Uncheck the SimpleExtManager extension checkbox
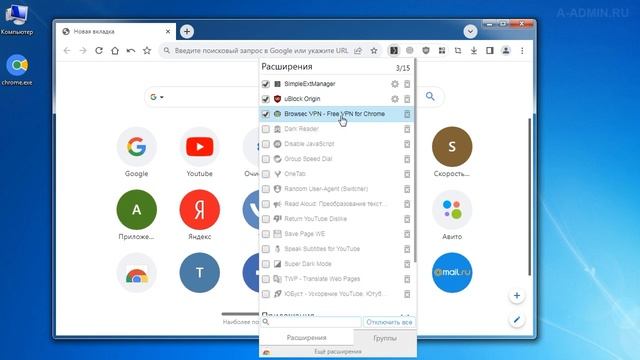Viewport: 640px width, 360px height. (266, 84)
